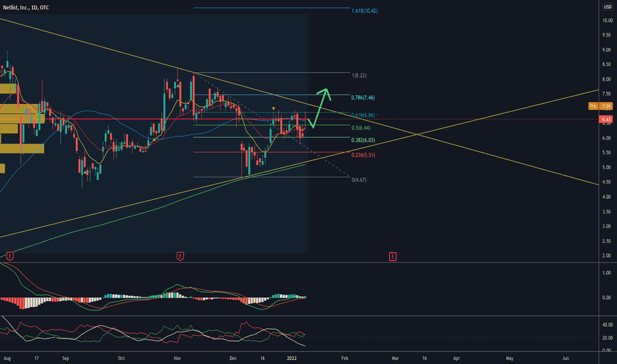The width and height of the screenshot is (617, 364).
Task: Click the Jun label on the time axis
Action: click(565, 358)
